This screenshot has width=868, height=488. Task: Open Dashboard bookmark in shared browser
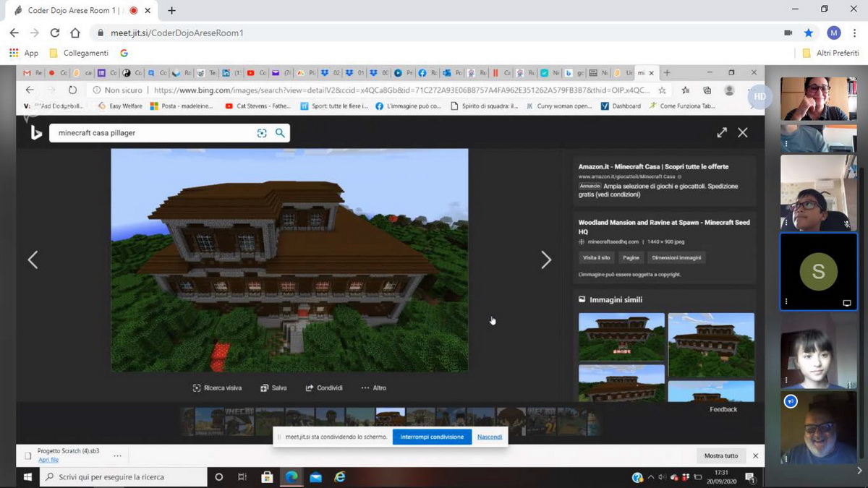(x=621, y=106)
